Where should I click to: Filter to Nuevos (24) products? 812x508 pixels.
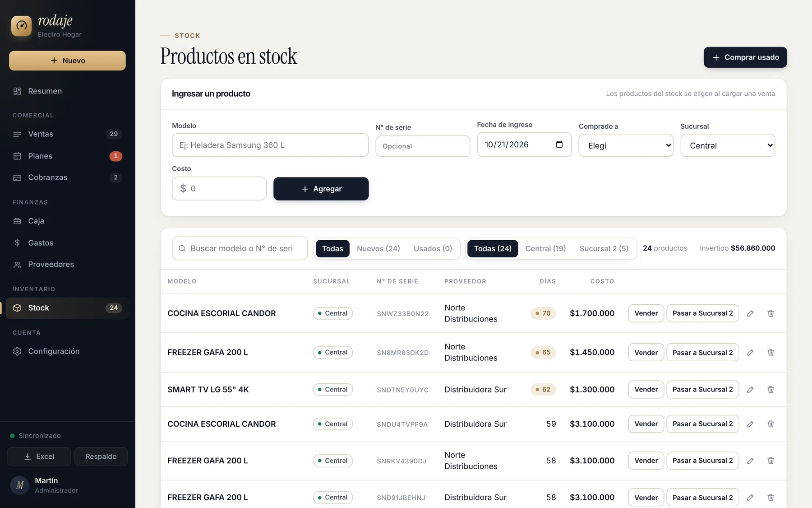pos(378,248)
